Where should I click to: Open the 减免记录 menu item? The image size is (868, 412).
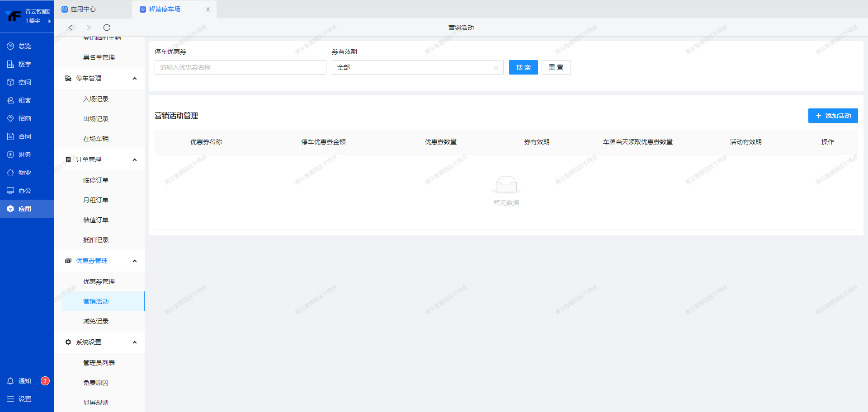tap(96, 321)
